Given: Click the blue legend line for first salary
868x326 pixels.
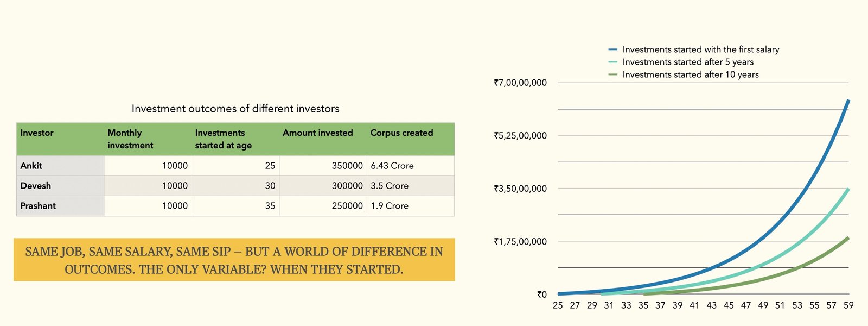Looking at the screenshot, I should 613,49.
